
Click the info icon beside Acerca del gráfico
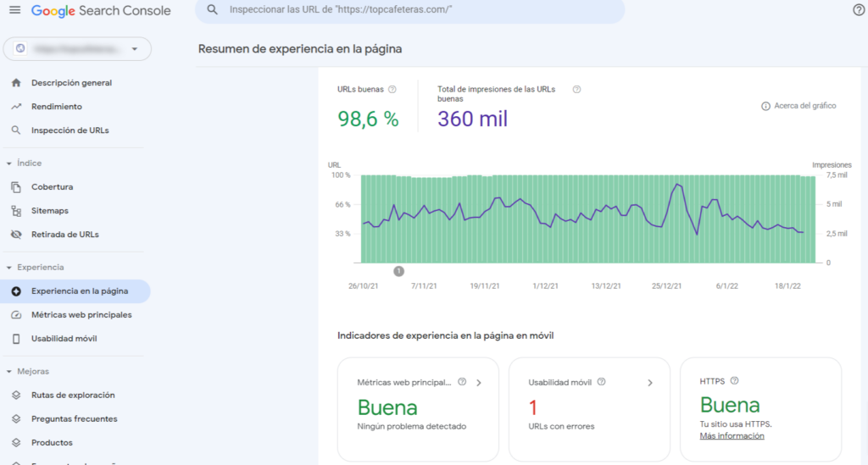765,106
